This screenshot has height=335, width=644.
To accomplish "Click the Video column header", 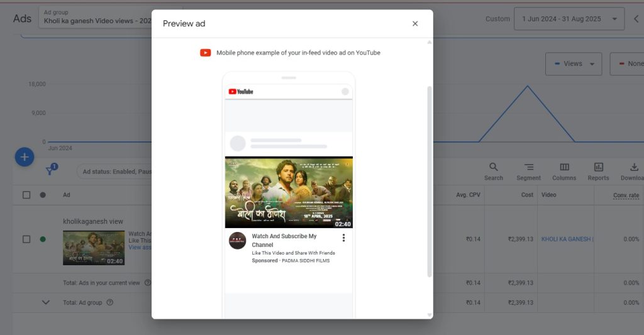I will click(548, 195).
